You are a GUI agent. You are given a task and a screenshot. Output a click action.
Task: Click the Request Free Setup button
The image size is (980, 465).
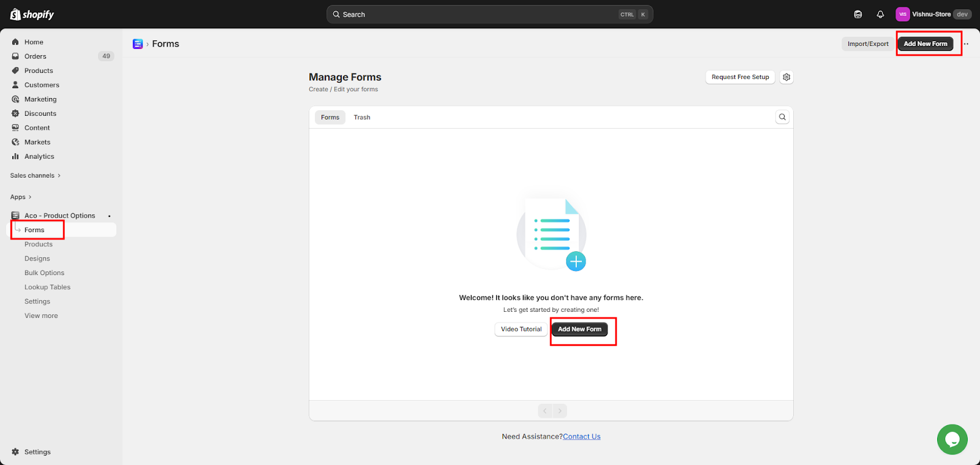(x=740, y=77)
